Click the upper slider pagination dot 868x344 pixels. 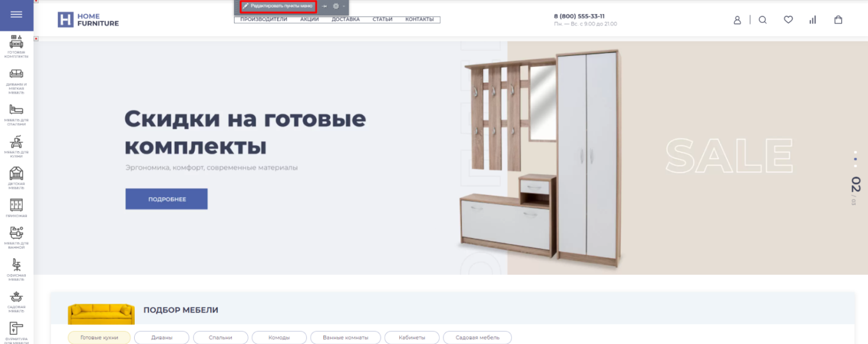855,152
